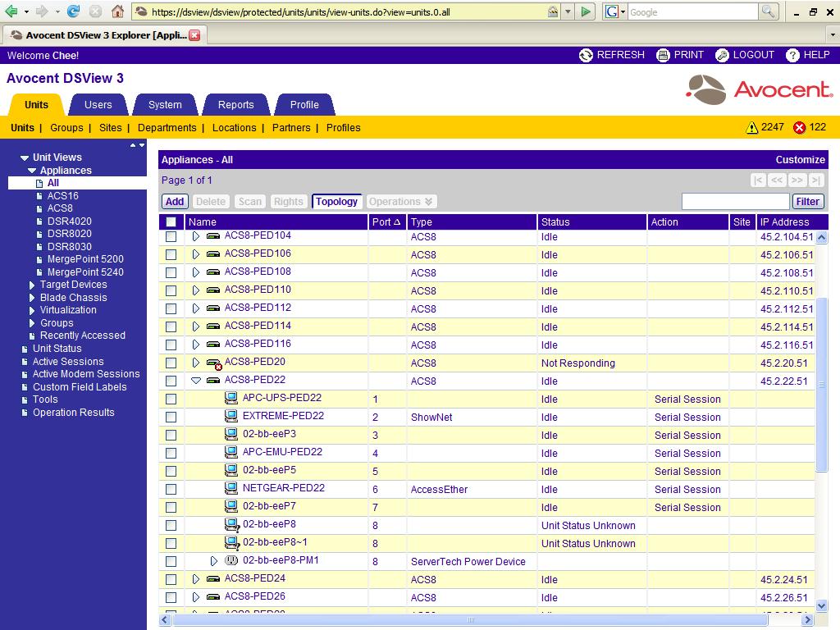The width and height of the screenshot is (840, 630).
Task: Open Help via question mark icon
Action: (792, 55)
